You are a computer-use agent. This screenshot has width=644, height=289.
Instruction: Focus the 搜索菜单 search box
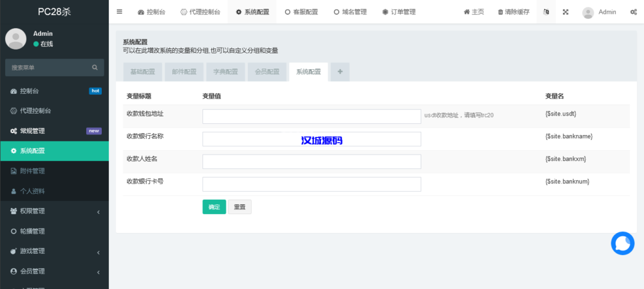coord(48,67)
